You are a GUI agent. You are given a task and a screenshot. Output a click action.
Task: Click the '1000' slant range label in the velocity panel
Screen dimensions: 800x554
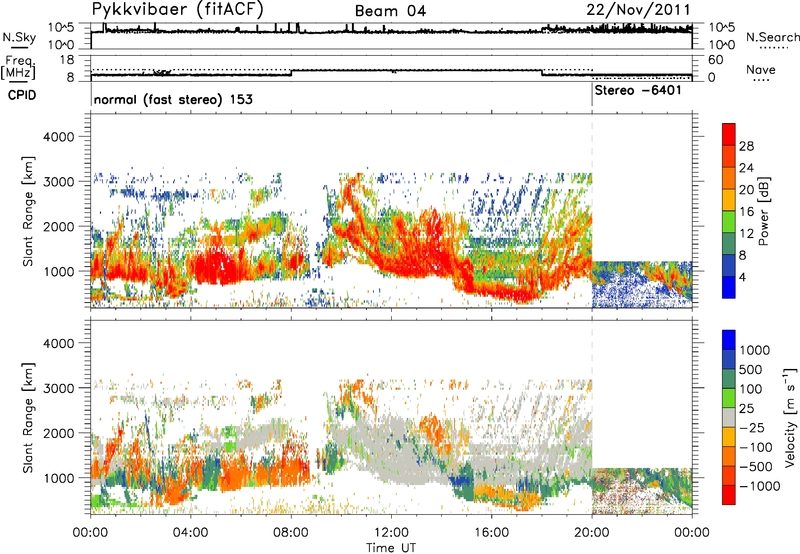pos(58,478)
